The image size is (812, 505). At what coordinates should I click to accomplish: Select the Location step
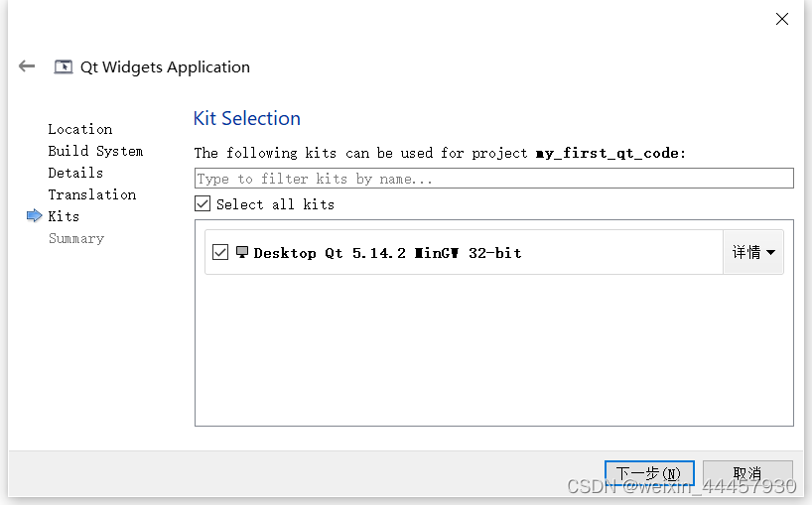(80, 129)
